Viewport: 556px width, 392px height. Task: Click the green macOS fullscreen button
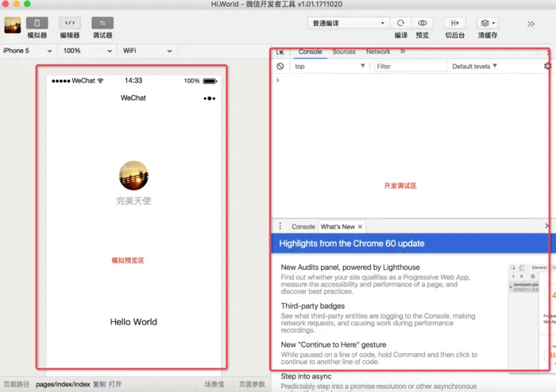click(x=27, y=4)
